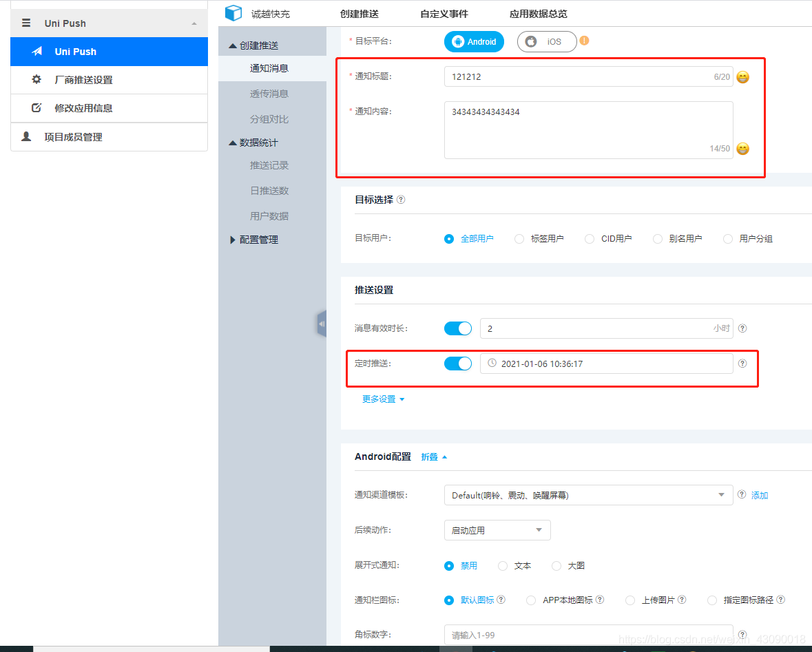Screen dimensions: 812x652
Task: Click the hamburger menu icon beside Uni Push
Action: click(x=26, y=23)
